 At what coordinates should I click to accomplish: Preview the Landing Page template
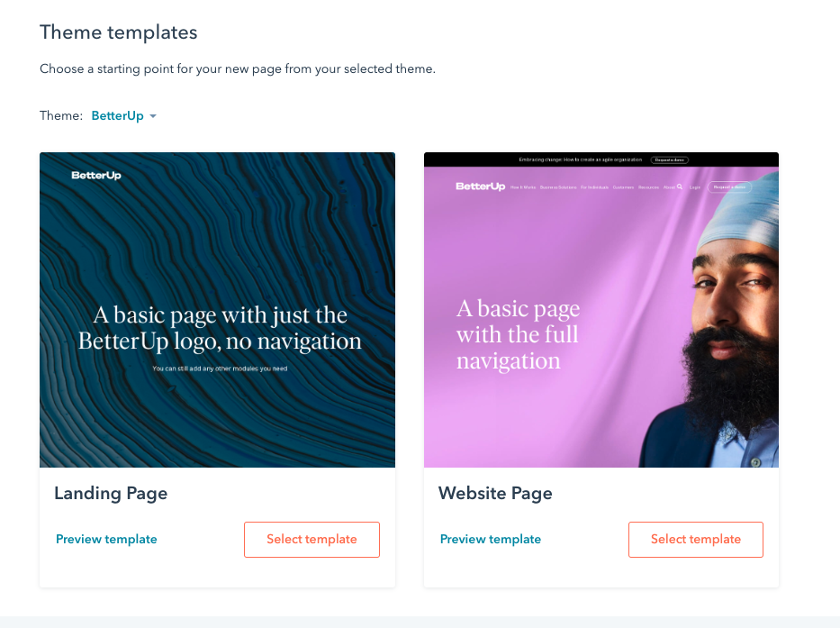coord(106,539)
